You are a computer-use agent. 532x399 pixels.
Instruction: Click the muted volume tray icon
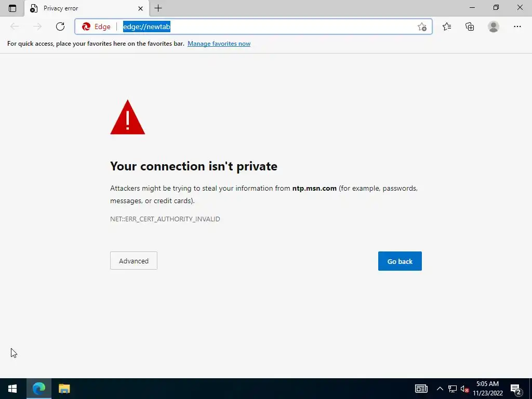pyautogui.click(x=464, y=389)
